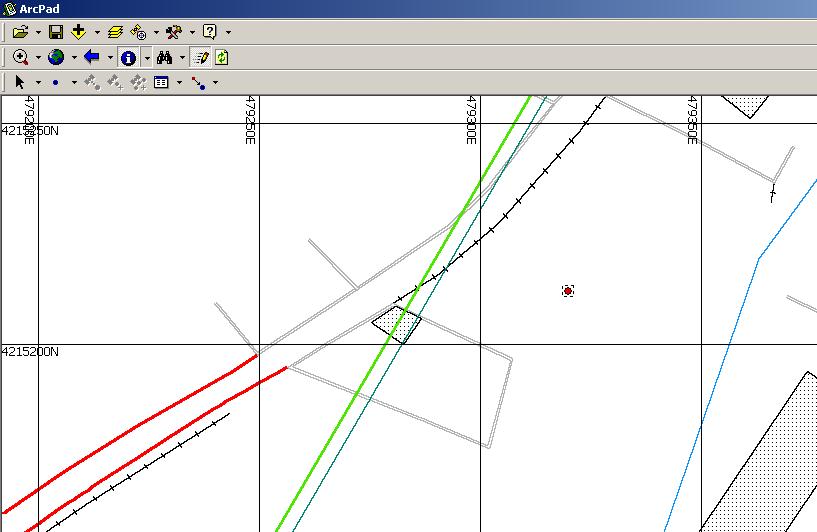
Task: Click Add GPS Vertices Continuously icon
Action: coord(138,82)
